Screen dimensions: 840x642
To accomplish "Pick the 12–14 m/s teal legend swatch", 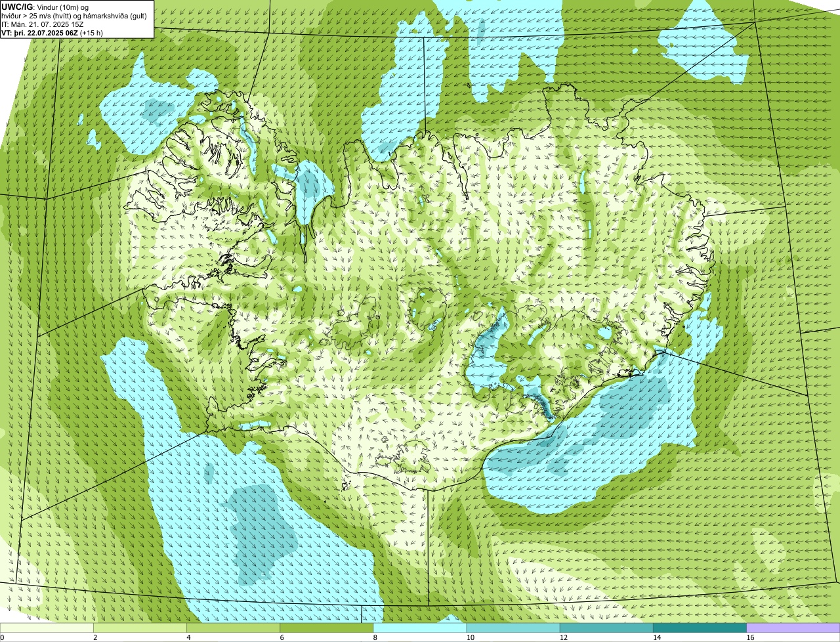I will (607, 628).
